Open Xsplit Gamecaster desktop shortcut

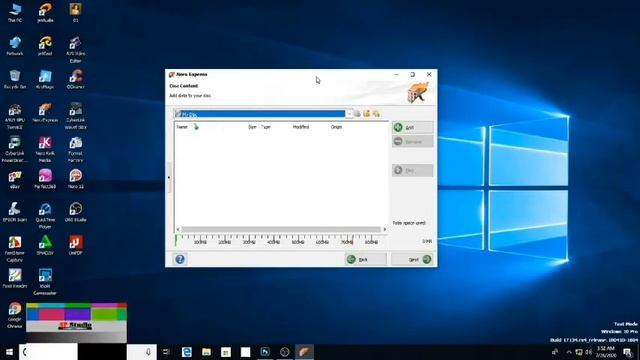click(x=45, y=282)
